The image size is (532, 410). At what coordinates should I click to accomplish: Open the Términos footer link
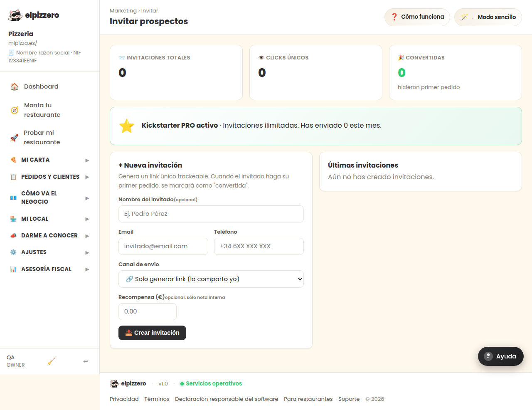(157, 399)
